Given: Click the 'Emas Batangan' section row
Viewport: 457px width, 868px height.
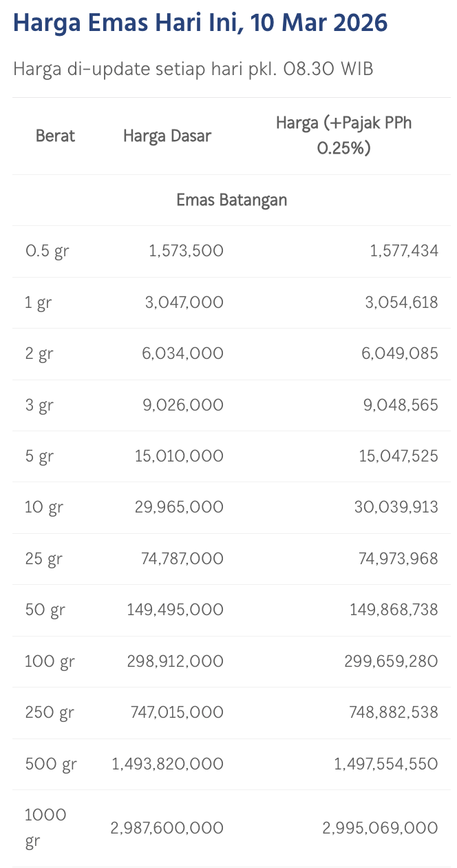Looking at the screenshot, I should coord(231,200).
